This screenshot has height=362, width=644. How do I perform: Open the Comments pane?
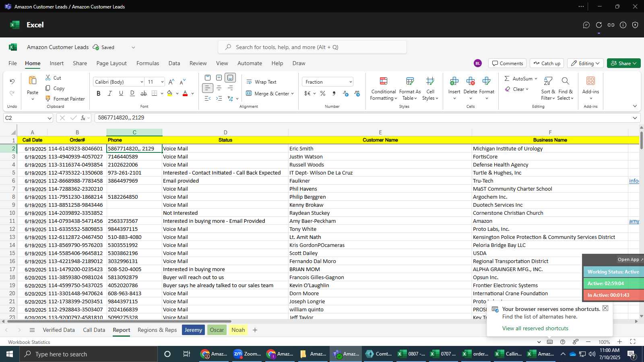[x=507, y=63]
